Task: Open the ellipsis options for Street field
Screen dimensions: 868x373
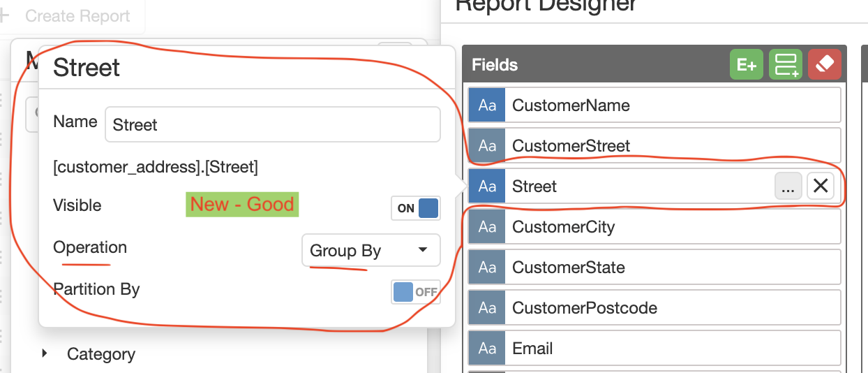Action: (788, 186)
